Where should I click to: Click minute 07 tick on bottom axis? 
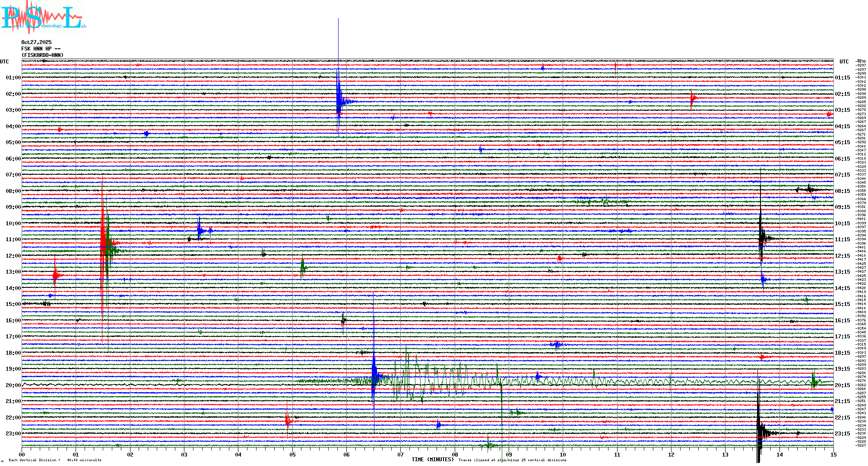pyautogui.click(x=401, y=454)
